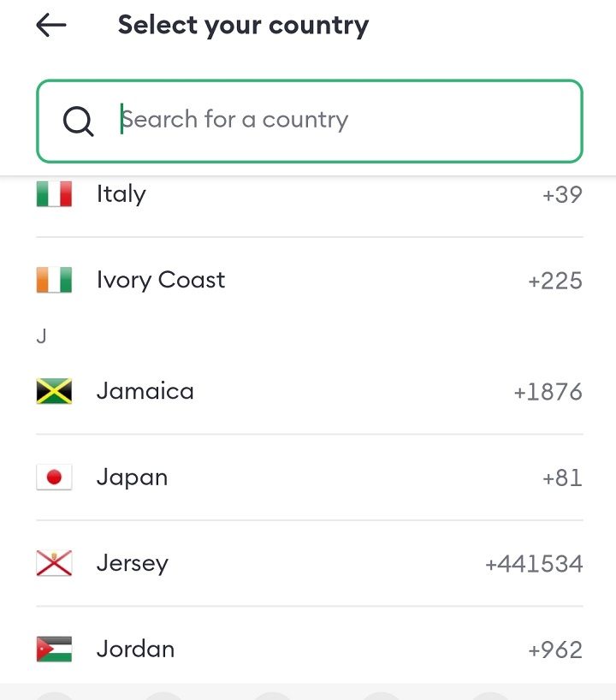Tap the +441534 dialing code
This screenshot has height=700, width=616.
(x=534, y=565)
